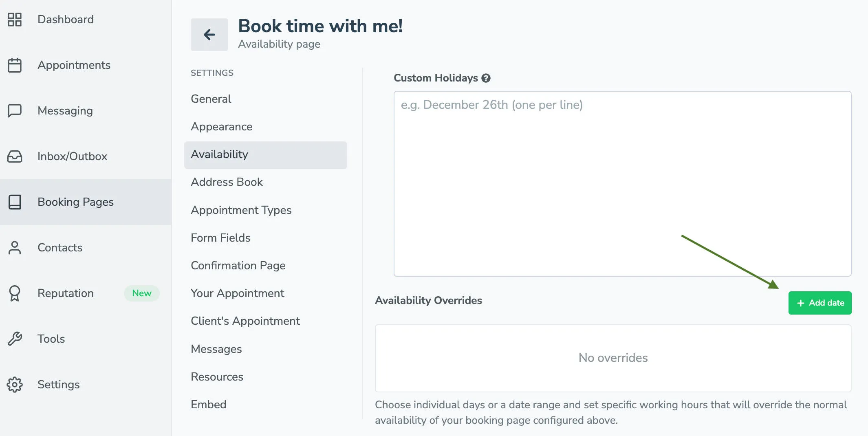Viewport: 868px width, 436px height.
Task: Open the Address Book settings
Action: point(227,182)
